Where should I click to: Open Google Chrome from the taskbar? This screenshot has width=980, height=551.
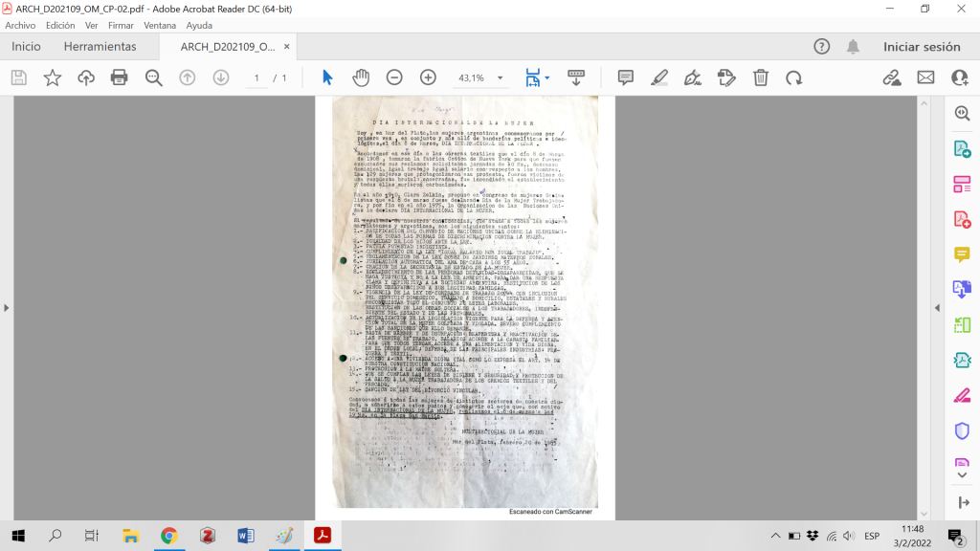168,536
